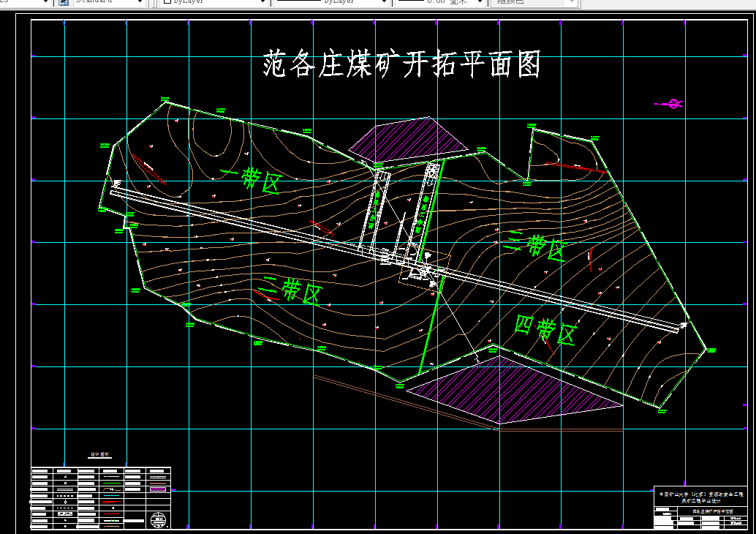Open the lineweight 毫米 dropdown
This screenshot has height=534, width=756.
[479, 2]
